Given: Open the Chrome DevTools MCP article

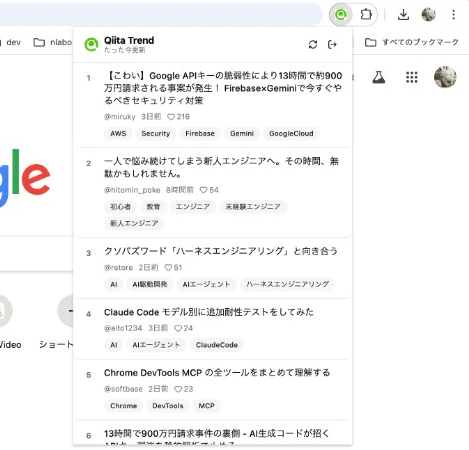Looking at the screenshot, I should (x=217, y=373).
